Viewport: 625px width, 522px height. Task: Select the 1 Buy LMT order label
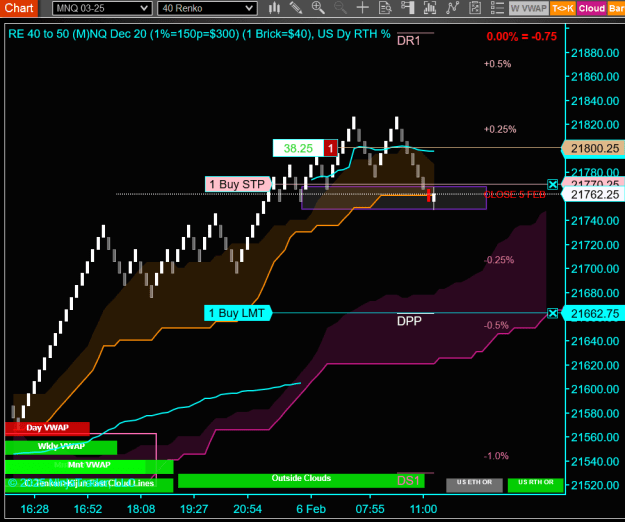238,313
